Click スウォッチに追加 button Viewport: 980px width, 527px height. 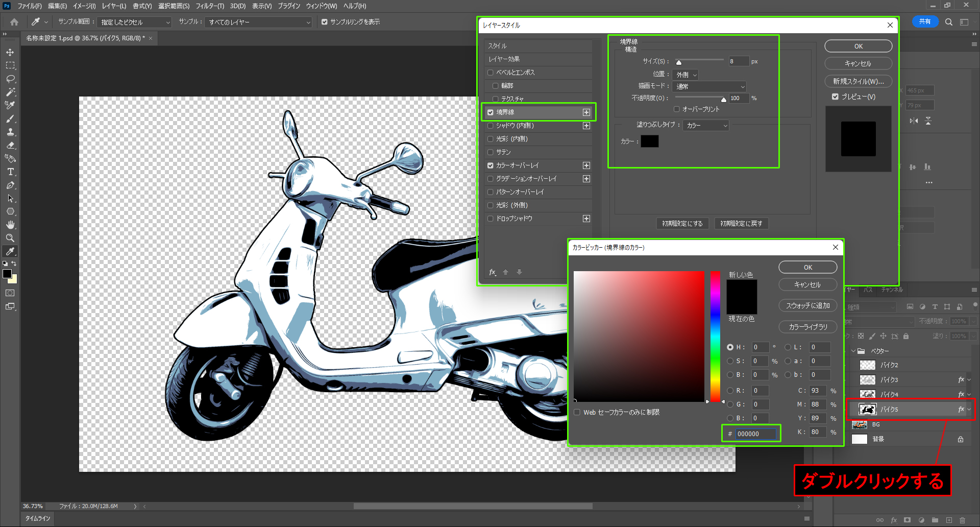click(807, 305)
